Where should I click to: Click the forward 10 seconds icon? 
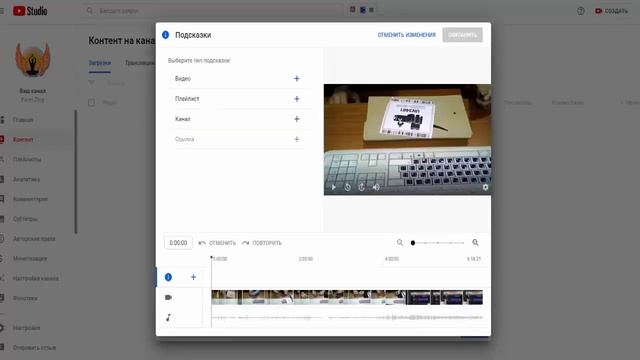click(362, 187)
